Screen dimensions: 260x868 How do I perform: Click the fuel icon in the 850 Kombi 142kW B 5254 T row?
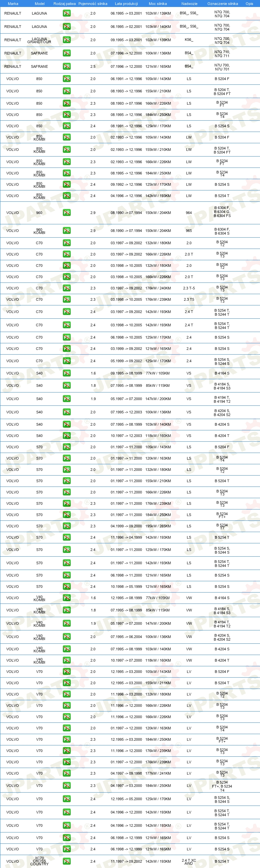pyautogui.click(x=66, y=196)
